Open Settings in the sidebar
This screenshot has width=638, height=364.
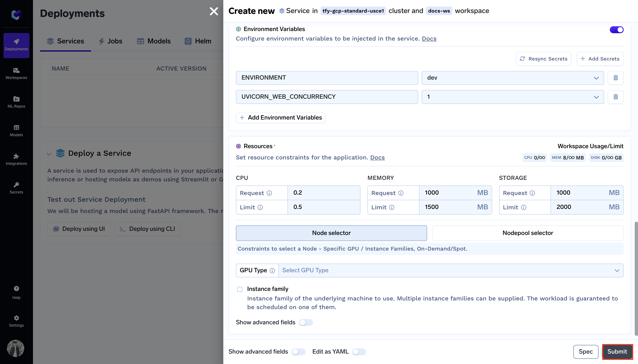(x=16, y=321)
